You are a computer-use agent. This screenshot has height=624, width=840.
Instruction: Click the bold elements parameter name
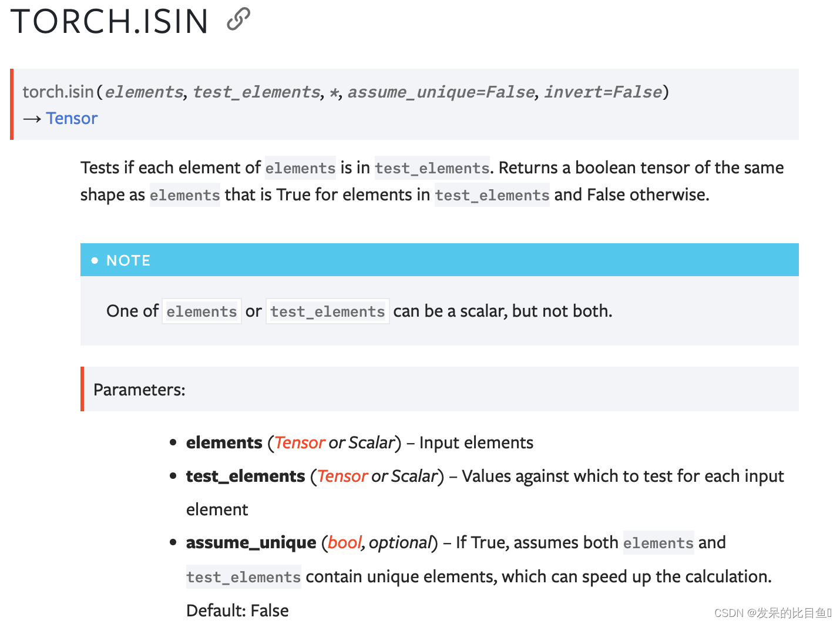coord(224,442)
